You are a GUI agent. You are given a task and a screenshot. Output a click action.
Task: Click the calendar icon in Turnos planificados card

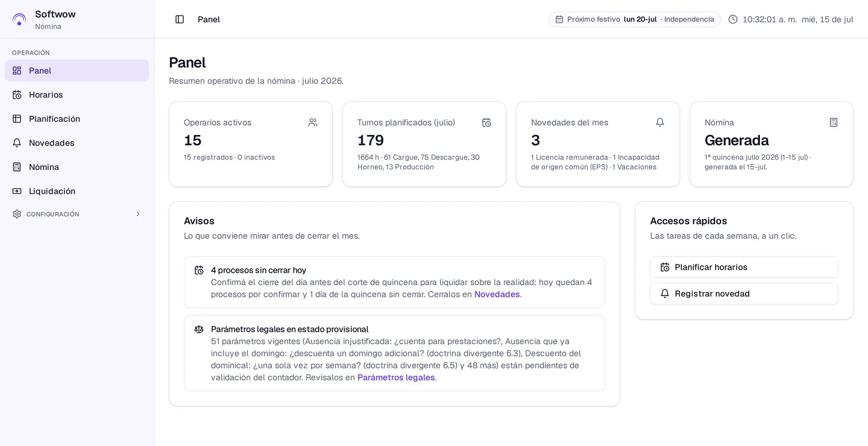point(487,122)
